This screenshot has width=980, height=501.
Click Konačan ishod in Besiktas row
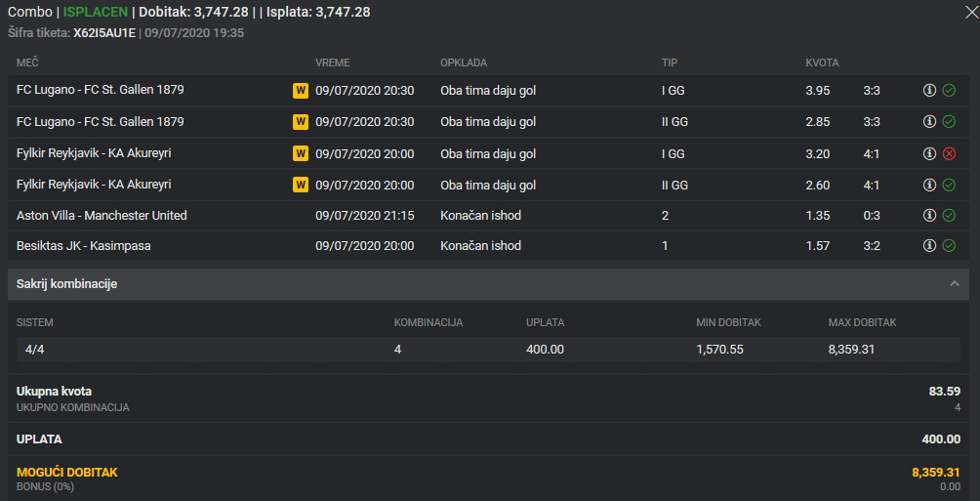click(x=480, y=246)
